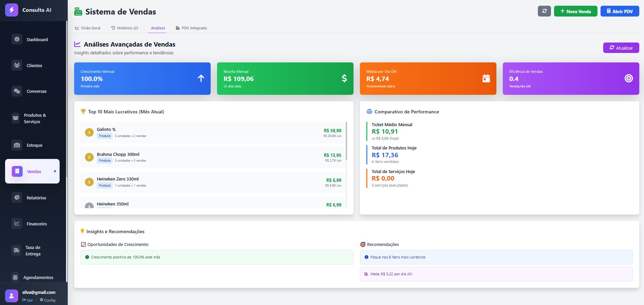Go to Conversas chat icon
Image resolution: width=644 pixels, height=305 pixels.
(x=17, y=91)
